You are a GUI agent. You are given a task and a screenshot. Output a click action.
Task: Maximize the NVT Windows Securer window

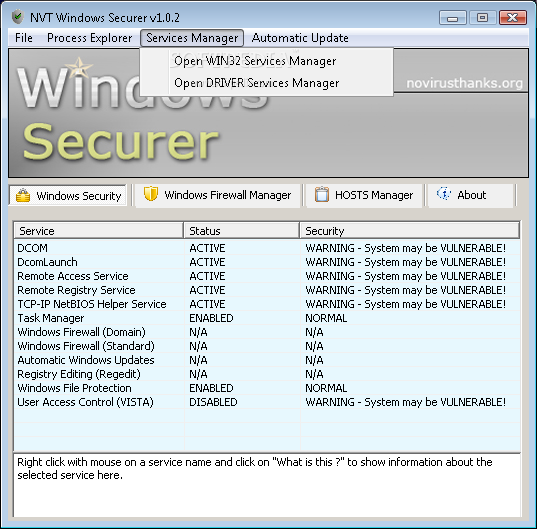click(483, 17)
